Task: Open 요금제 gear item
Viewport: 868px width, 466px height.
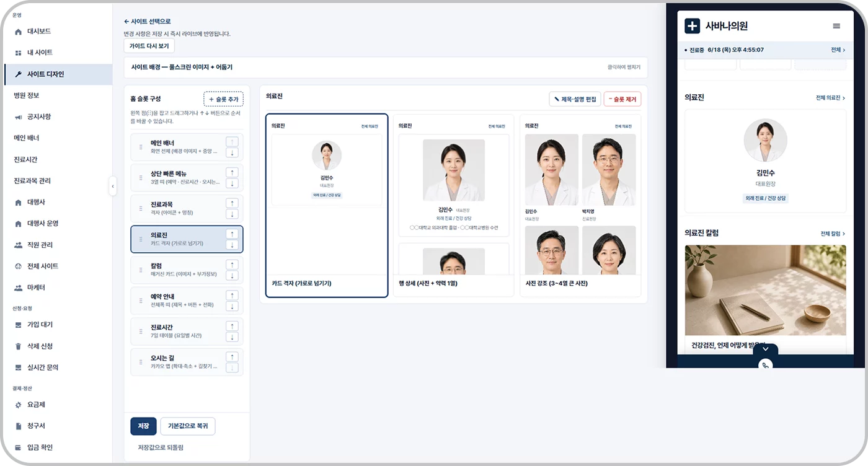Action: (x=58, y=405)
